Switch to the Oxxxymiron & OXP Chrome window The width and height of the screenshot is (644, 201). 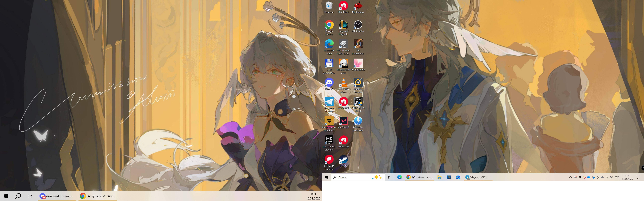click(97, 196)
